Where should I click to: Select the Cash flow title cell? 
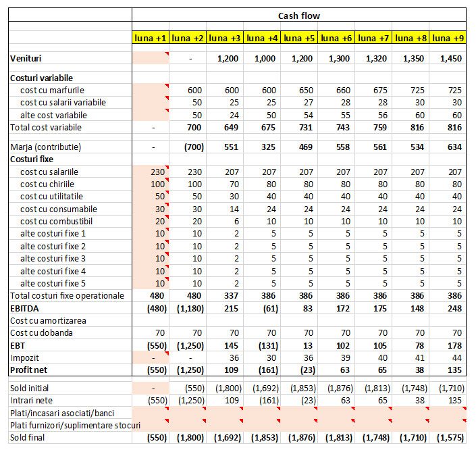[x=298, y=15]
